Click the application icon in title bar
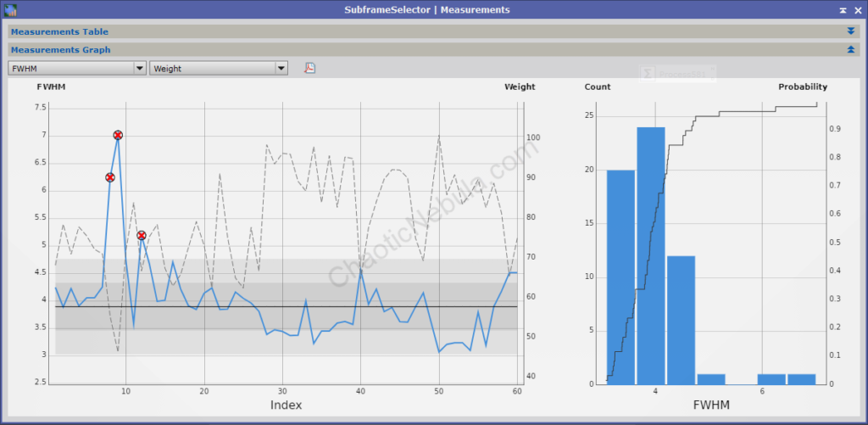868x425 pixels. coord(10,9)
